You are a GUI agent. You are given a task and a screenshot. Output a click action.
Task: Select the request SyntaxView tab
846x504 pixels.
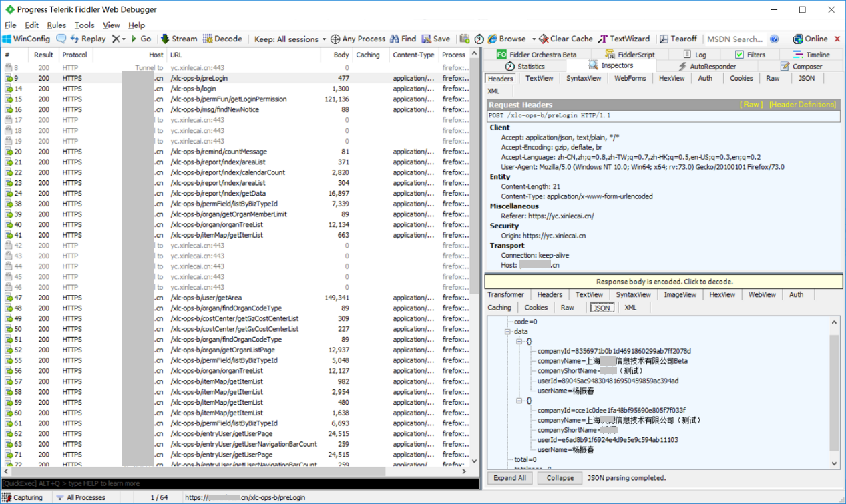click(584, 79)
